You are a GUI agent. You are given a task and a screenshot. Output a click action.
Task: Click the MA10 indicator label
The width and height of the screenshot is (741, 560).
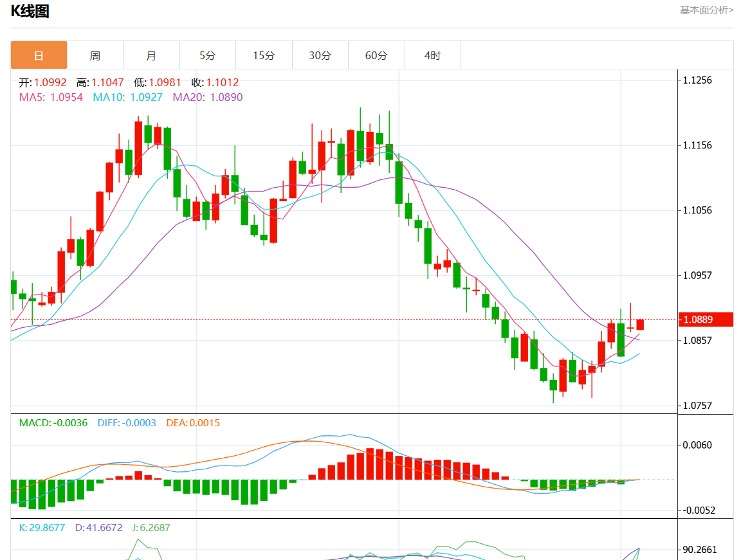pos(127,97)
